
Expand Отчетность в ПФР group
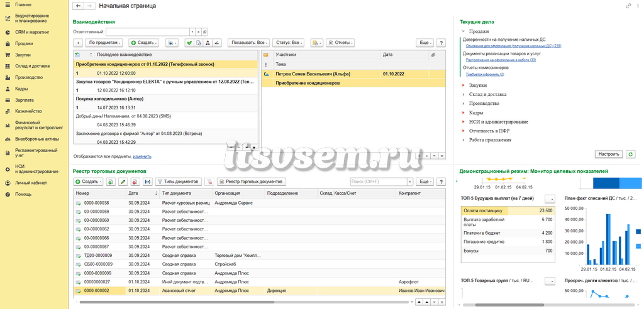click(x=464, y=131)
